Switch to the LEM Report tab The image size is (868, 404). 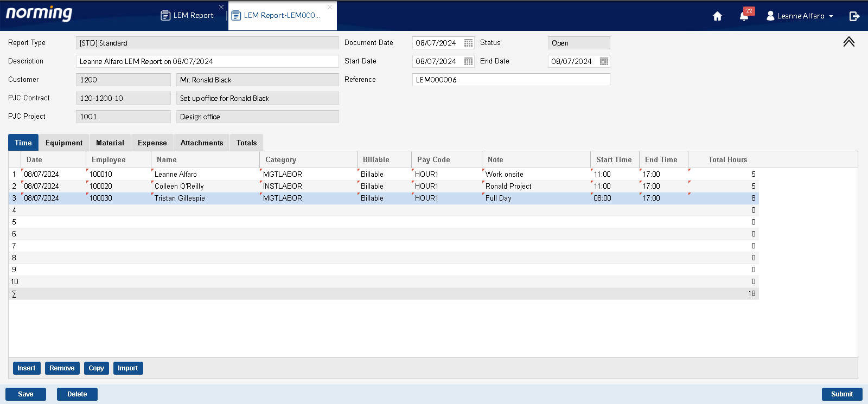(187, 15)
